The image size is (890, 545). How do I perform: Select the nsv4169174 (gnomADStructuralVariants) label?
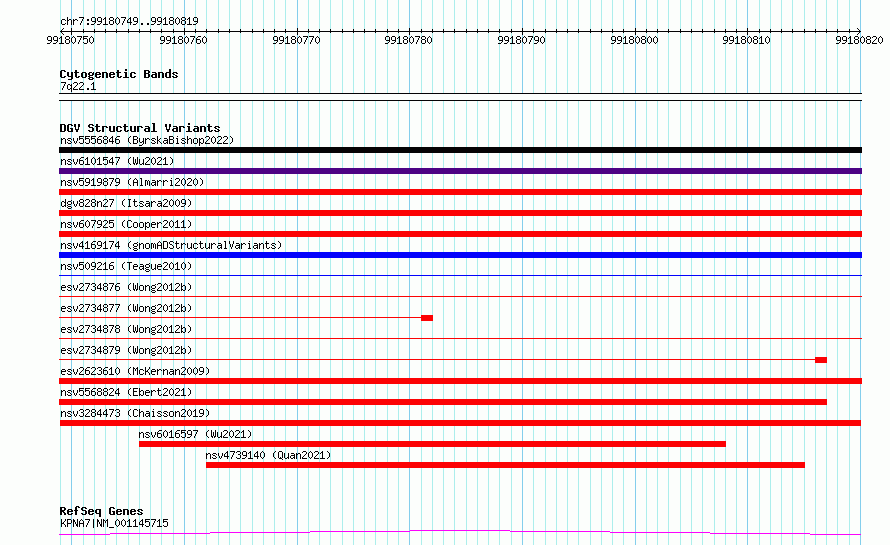click(171, 245)
